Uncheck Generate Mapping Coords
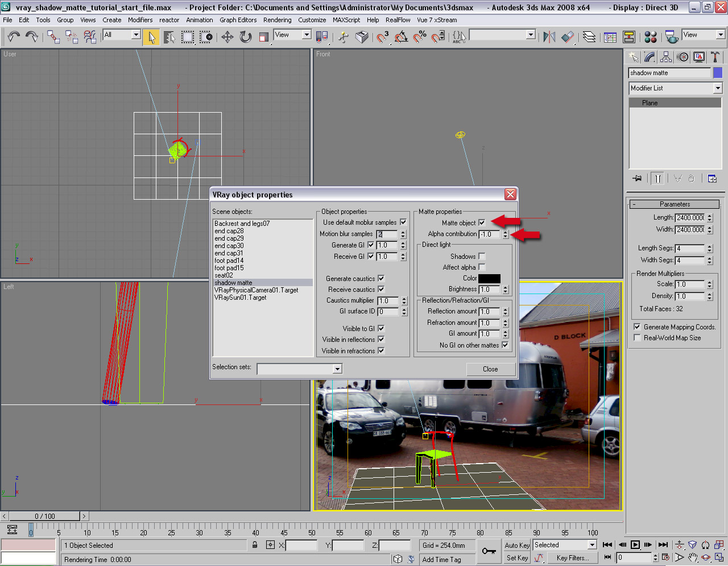The height and width of the screenshot is (566, 728). point(637,327)
